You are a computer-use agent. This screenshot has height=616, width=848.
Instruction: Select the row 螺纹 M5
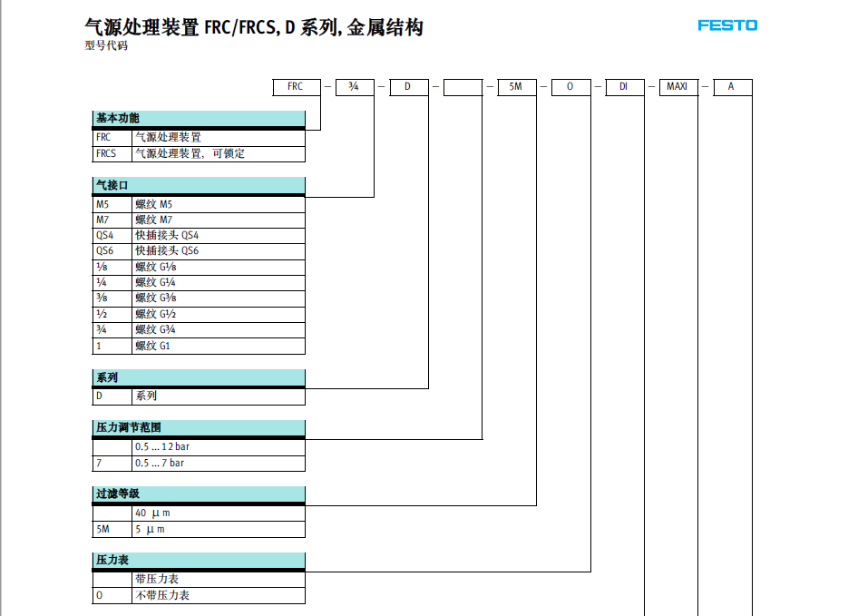click(x=199, y=204)
